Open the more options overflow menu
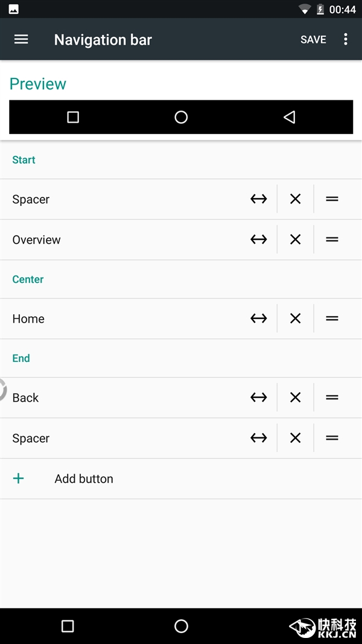This screenshot has height=644, width=362. click(x=346, y=39)
